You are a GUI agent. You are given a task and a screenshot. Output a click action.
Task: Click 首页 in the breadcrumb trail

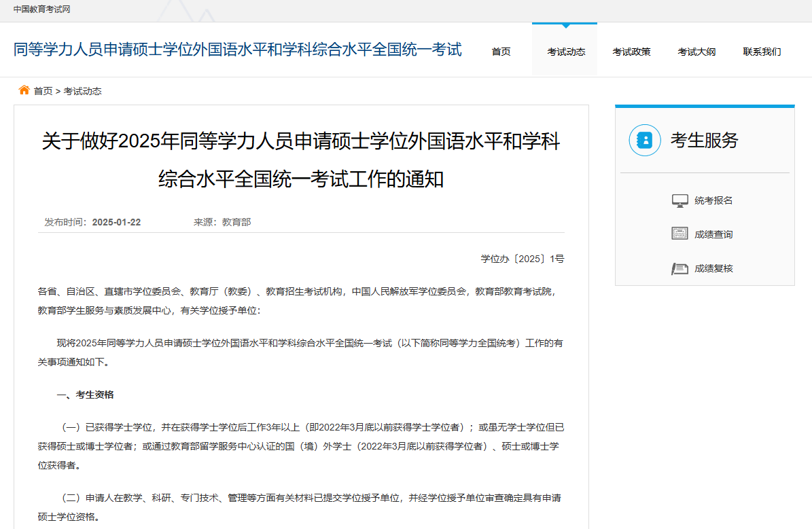pyautogui.click(x=43, y=91)
